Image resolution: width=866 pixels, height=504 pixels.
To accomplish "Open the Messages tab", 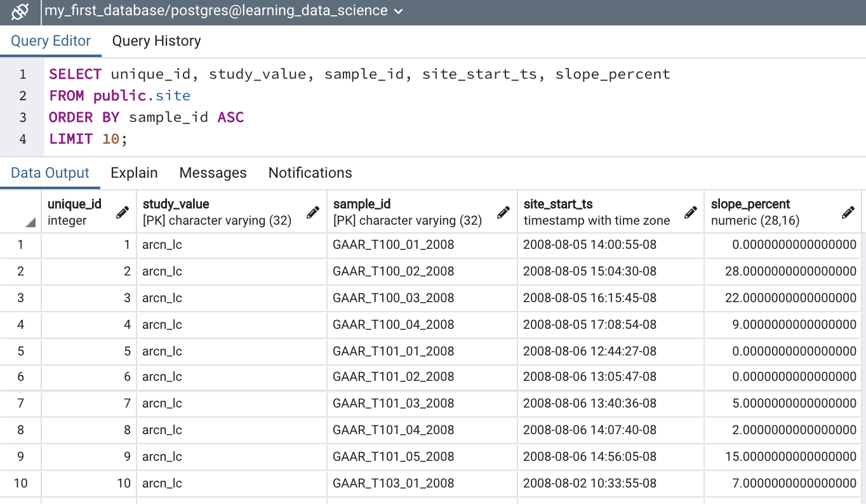I will [x=213, y=173].
